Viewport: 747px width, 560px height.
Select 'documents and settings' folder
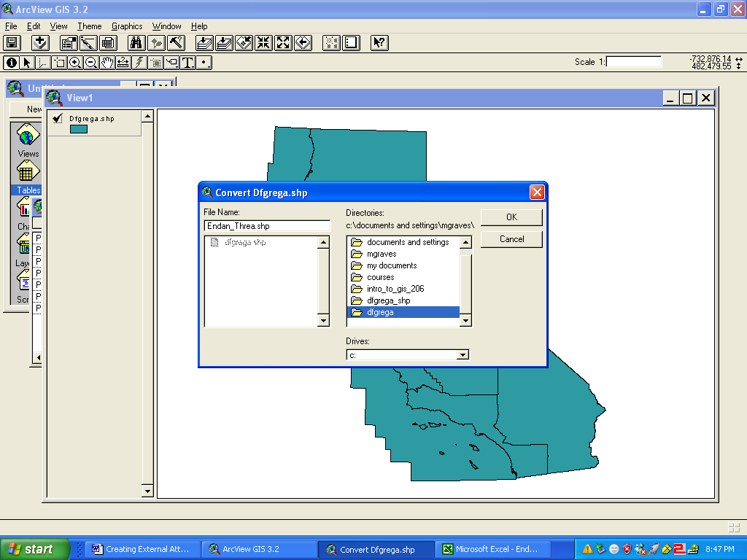[403, 242]
